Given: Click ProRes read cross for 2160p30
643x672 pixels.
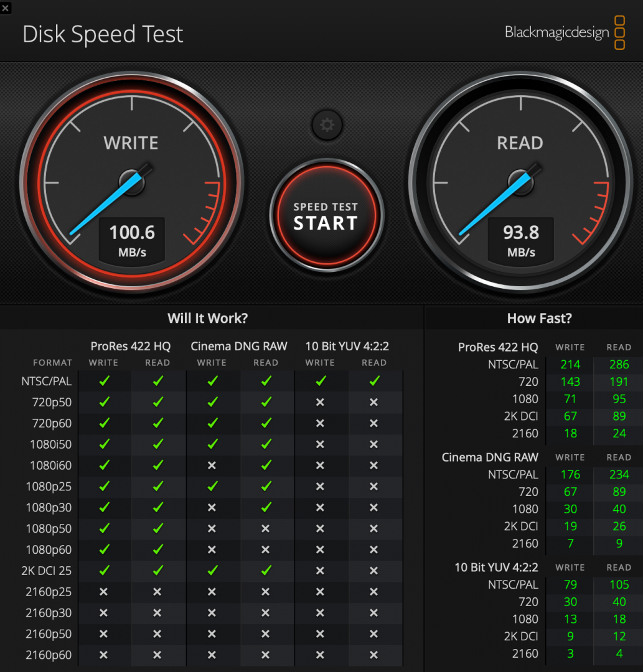Looking at the screenshot, I should [157, 613].
